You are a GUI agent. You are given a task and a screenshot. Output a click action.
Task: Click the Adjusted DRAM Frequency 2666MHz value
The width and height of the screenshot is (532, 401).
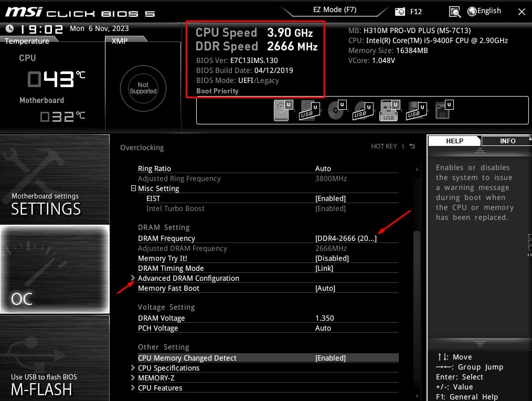(x=331, y=248)
